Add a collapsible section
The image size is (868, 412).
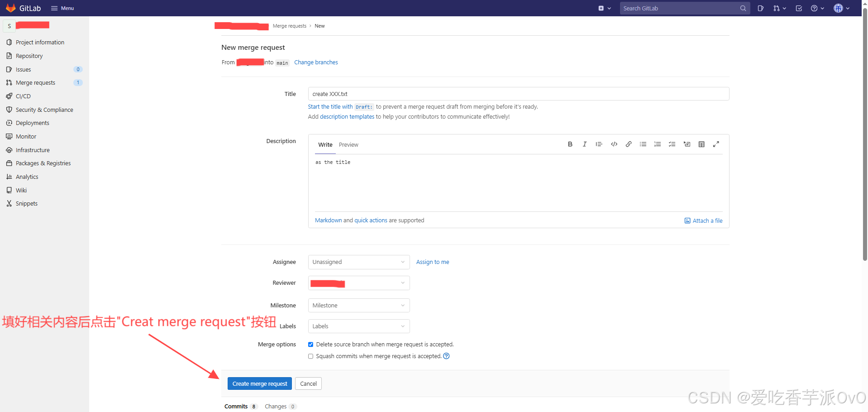tap(687, 144)
